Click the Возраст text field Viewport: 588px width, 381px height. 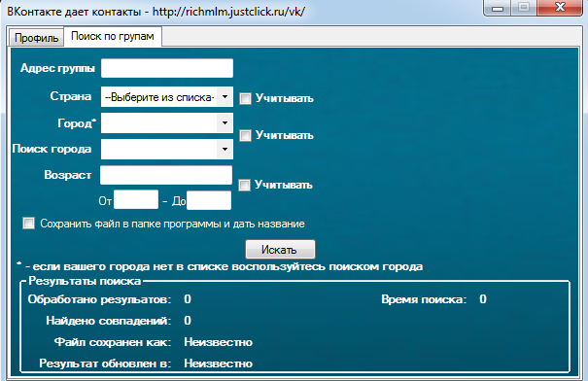click(x=166, y=175)
